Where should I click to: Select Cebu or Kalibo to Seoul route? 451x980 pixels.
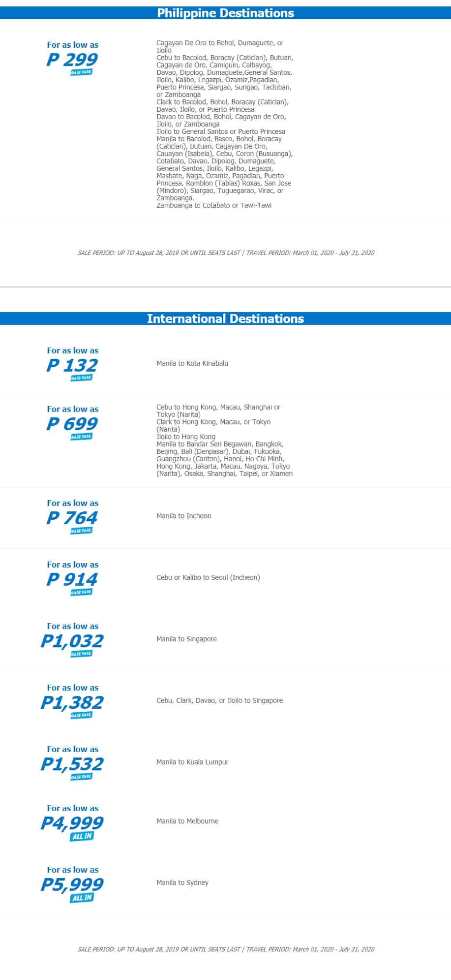pos(208,577)
